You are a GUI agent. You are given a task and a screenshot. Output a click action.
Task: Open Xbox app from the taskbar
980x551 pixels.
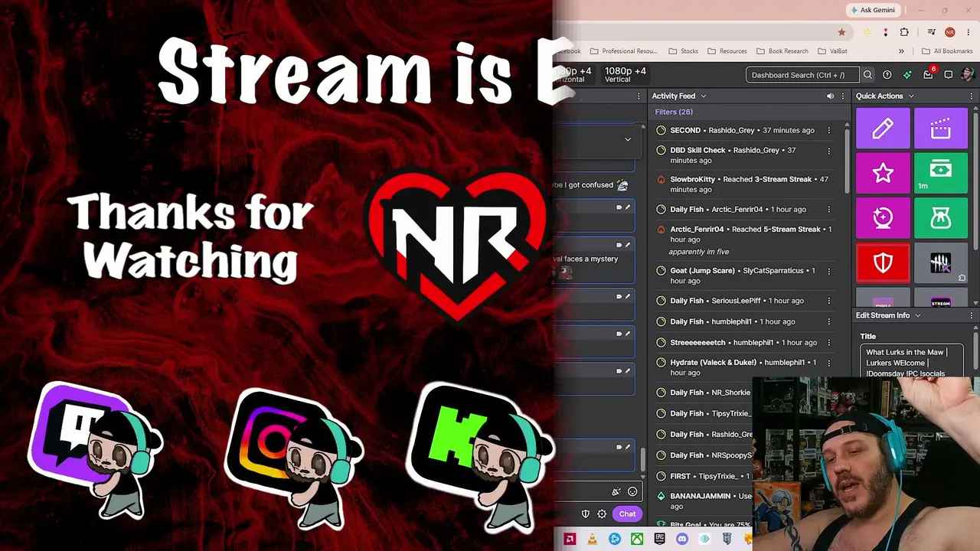point(637,540)
